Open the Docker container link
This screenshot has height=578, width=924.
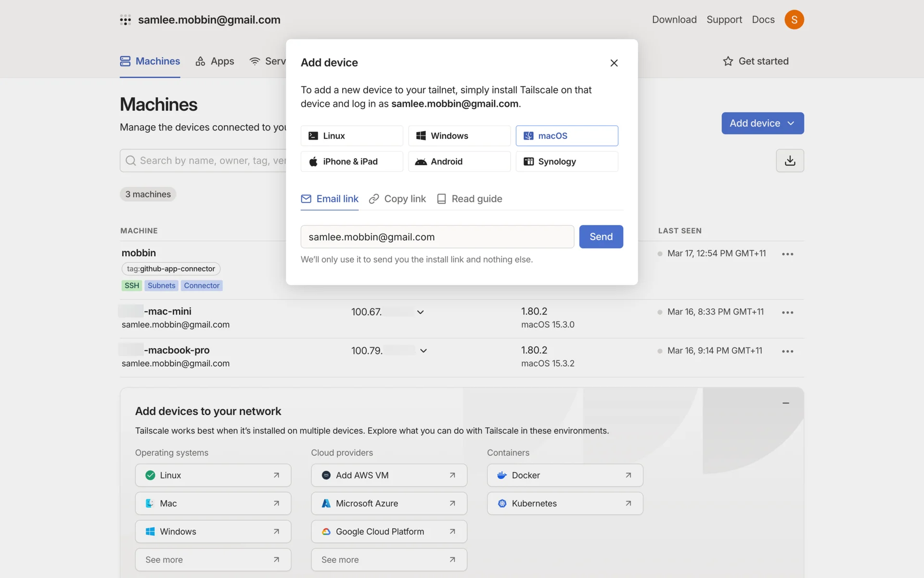pyautogui.click(x=565, y=475)
